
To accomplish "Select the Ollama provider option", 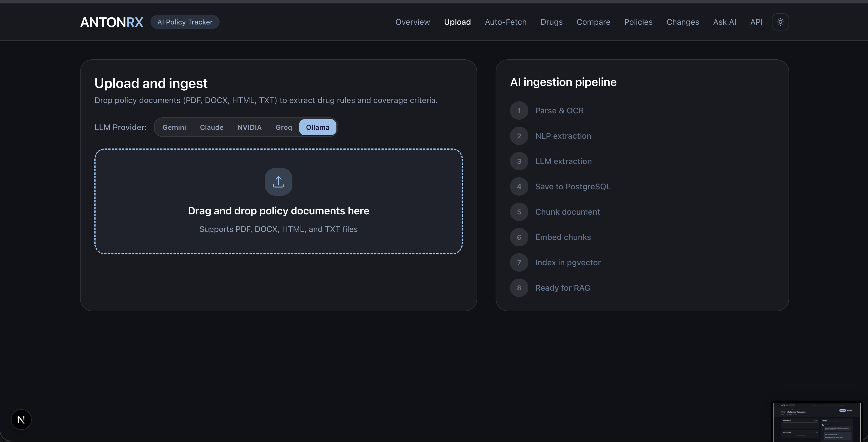I will pos(317,127).
